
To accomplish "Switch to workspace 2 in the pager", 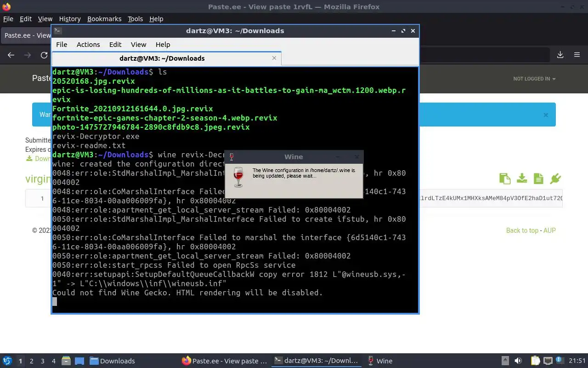I will [31, 361].
